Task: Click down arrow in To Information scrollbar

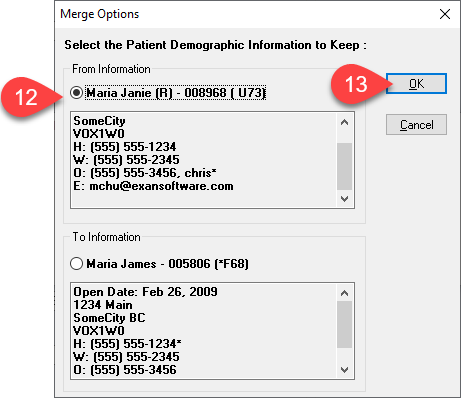Action: (345, 370)
